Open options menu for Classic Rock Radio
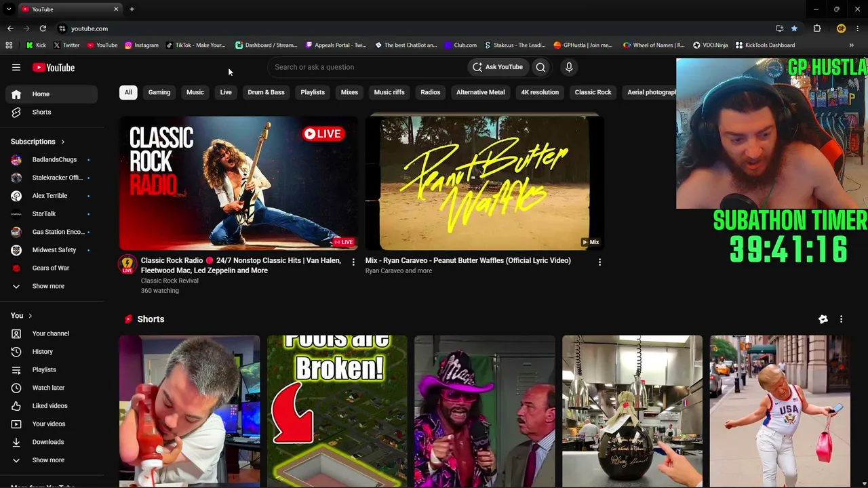Viewport: 868px width, 488px height. [x=353, y=262]
